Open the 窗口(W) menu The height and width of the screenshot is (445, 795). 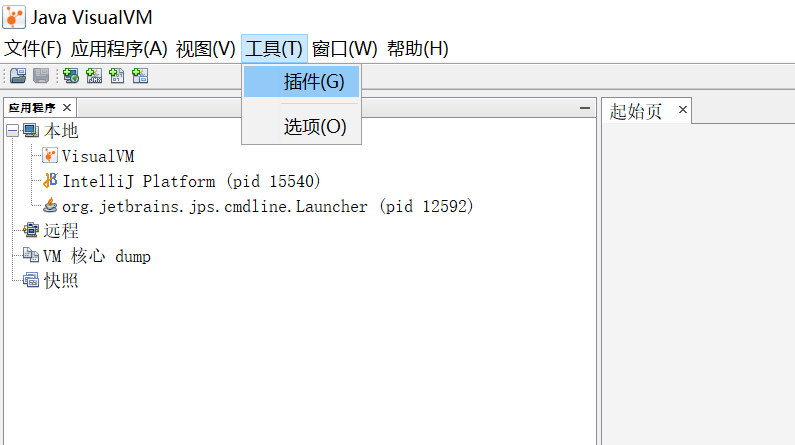(x=344, y=48)
